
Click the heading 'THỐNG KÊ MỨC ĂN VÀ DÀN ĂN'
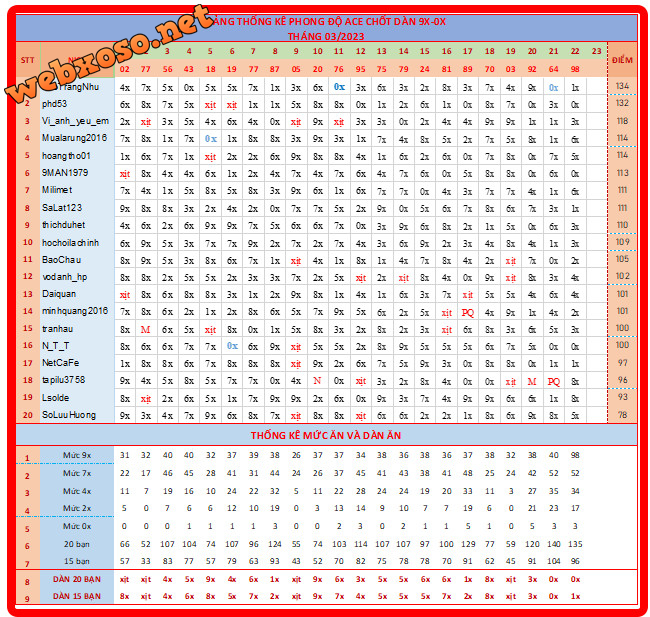pos(326,435)
